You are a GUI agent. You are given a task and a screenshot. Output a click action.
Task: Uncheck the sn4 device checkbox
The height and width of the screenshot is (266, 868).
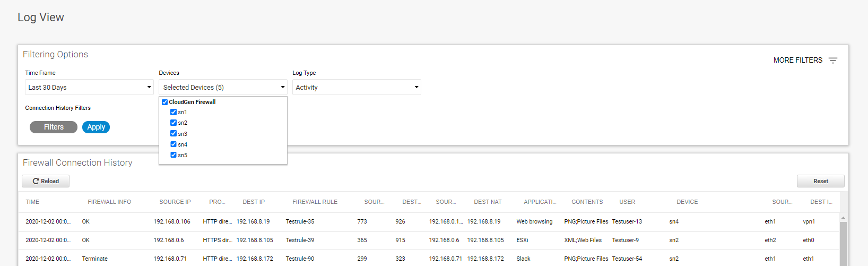tap(173, 144)
